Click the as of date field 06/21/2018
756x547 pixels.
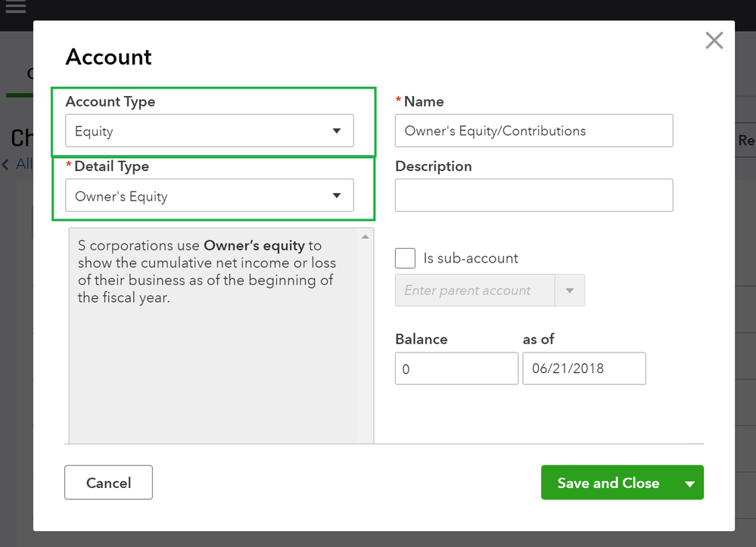[x=583, y=368]
